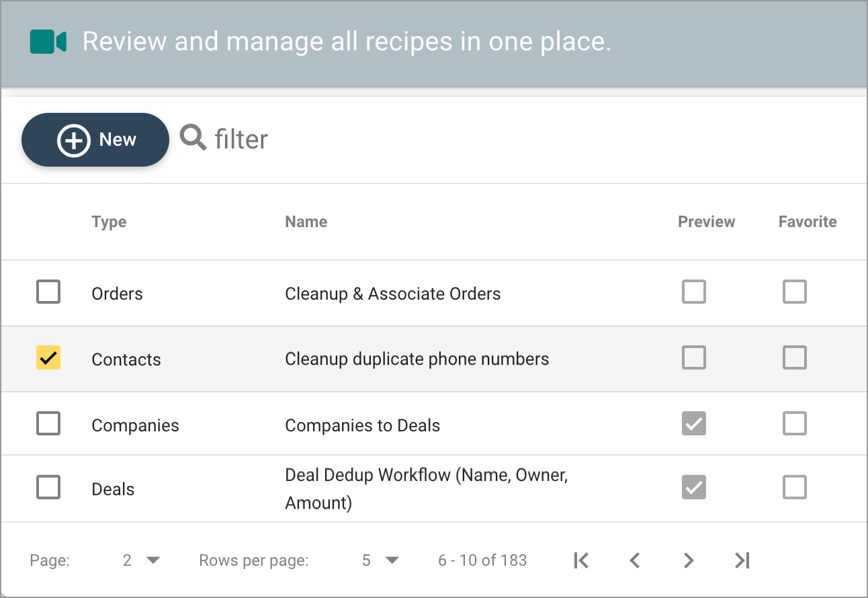Jump to the first page using the skip-back icon
868x598 pixels.
580,560
